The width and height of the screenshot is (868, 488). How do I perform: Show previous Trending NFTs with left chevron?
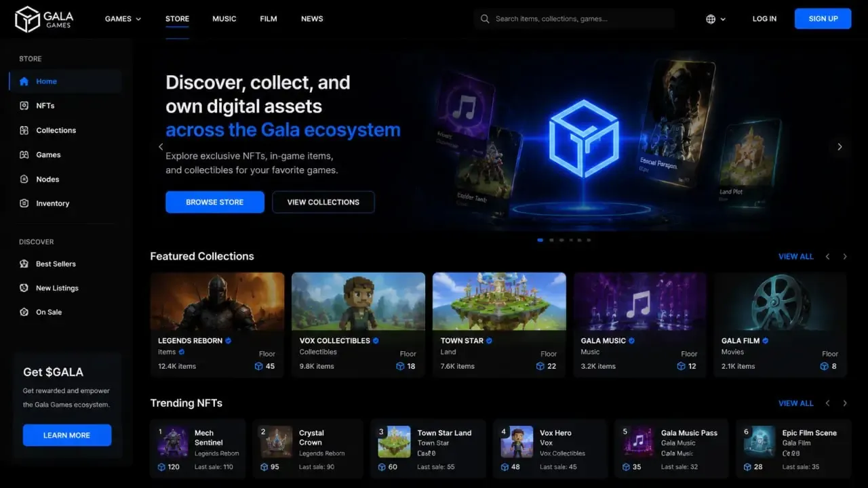827,403
